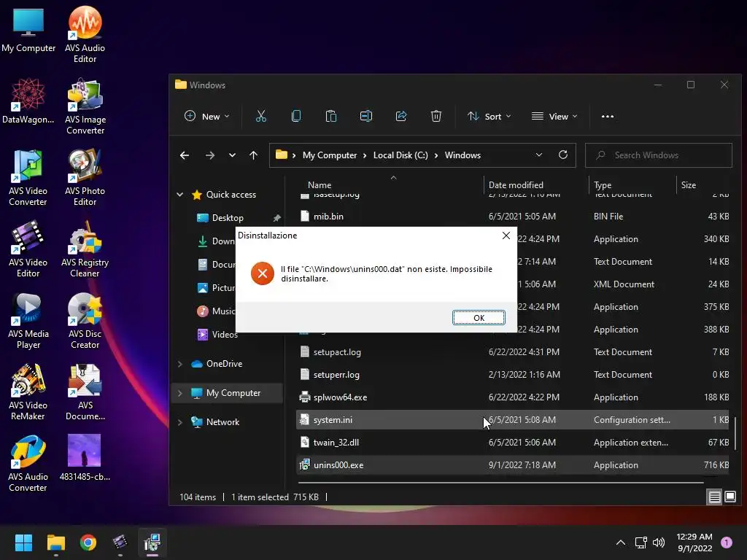Click the Cut scissors icon
The width and height of the screenshot is (747, 560).
point(261,116)
